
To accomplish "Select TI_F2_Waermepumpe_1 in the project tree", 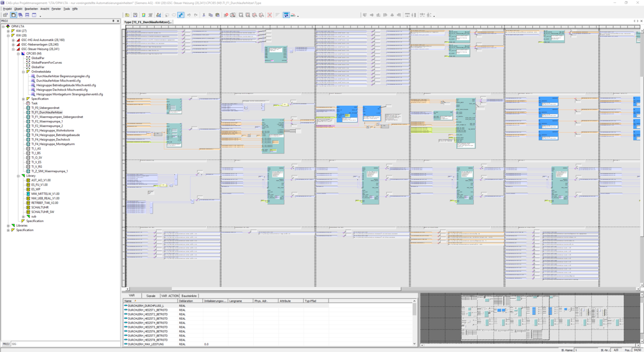I will point(47,121).
